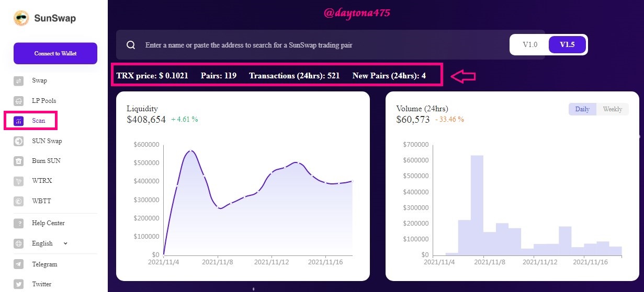Viewport: 644px width, 292px height.
Task: Open the Burn SUN menu item
Action: point(46,161)
